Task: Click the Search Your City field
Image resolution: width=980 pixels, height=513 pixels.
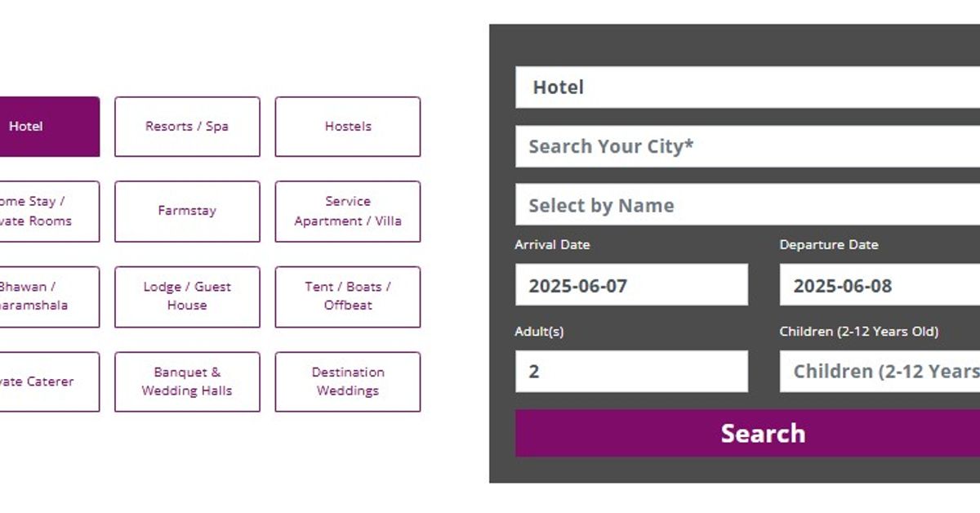Action: [x=747, y=147]
